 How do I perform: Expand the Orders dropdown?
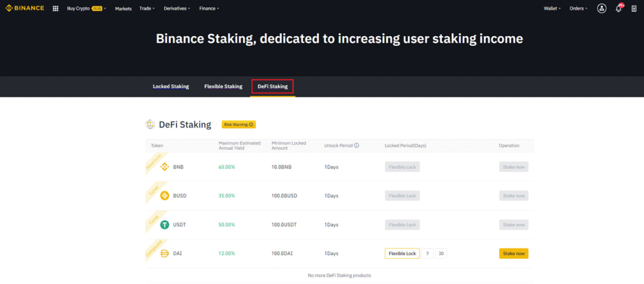coord(578,8)
